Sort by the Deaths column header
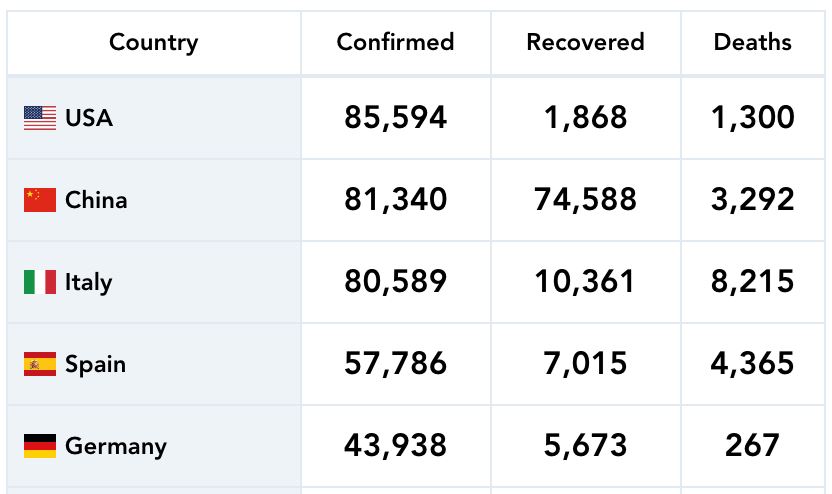This screenshot has height=494, width=832. 752,42
